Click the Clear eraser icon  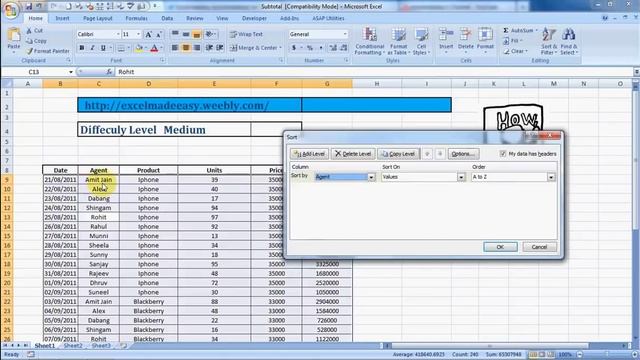tap(507, 51)
